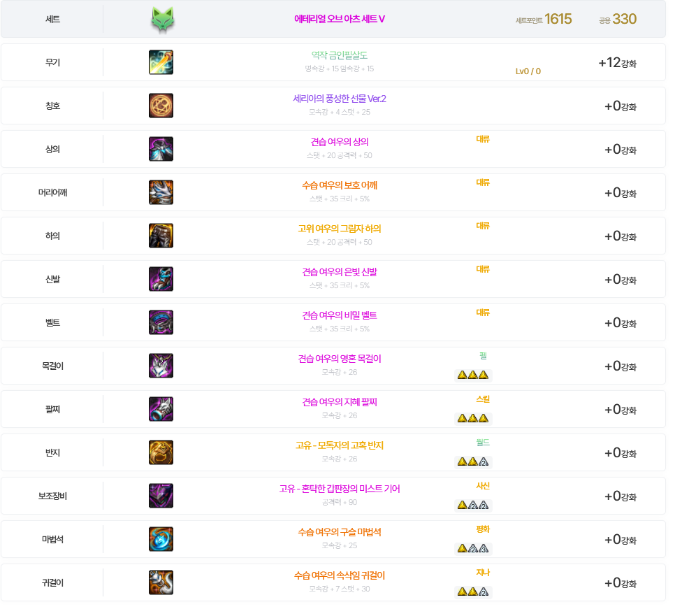This screenshot has height=616, width=675.
Task: Click the 반지 ring icon
Action: (161, 452)
